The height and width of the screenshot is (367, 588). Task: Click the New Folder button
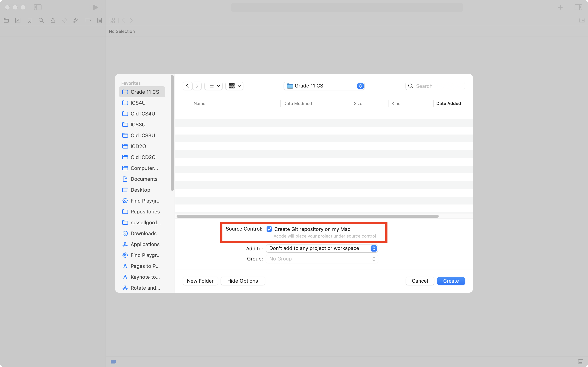click(x=200, y=281)
